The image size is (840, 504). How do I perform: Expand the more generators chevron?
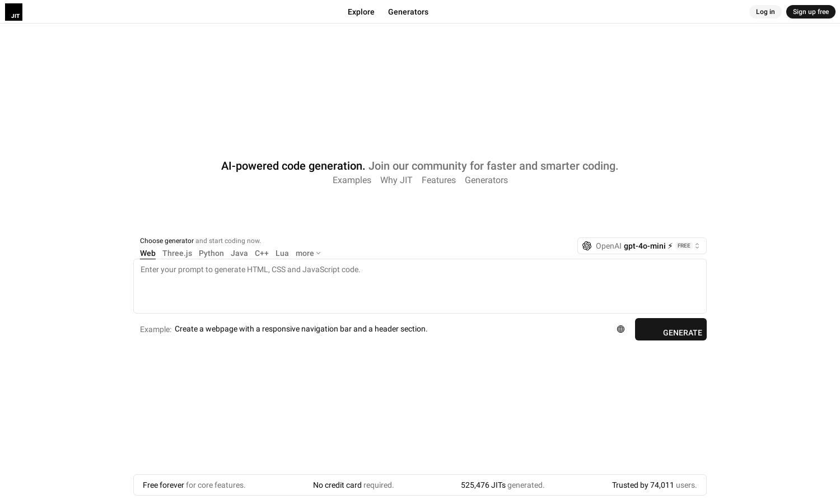318,254
